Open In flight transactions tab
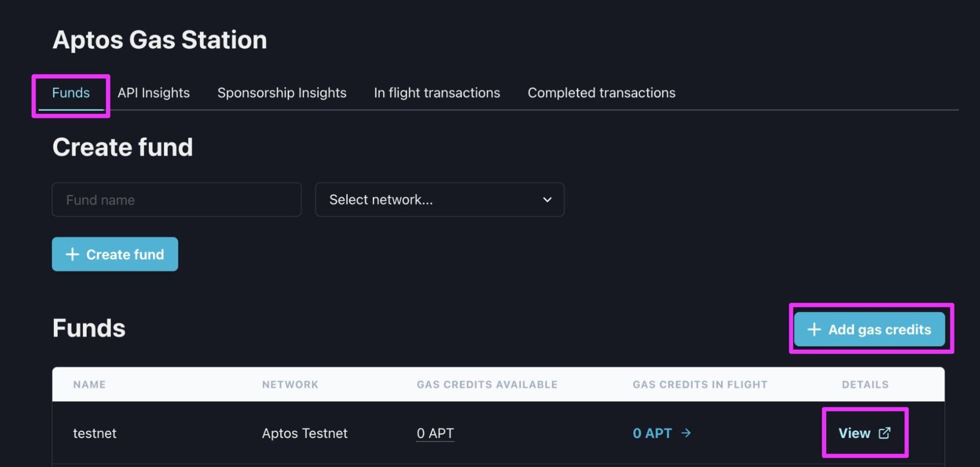Viewport: 980px width, 467px height. (437, 93)
